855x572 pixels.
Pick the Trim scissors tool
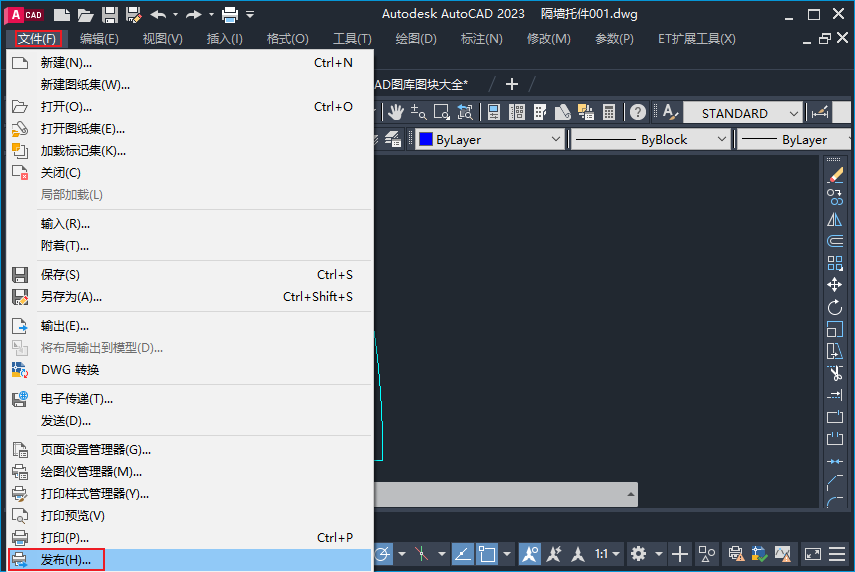(x=835, y=373)
